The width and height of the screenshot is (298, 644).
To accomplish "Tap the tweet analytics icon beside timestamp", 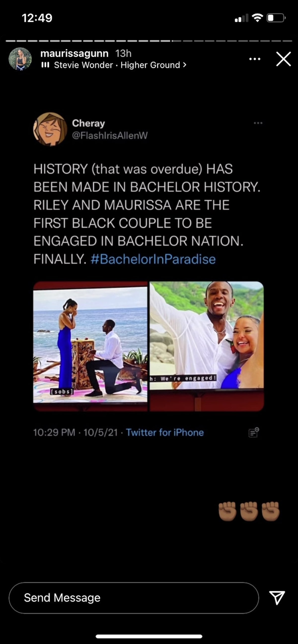I will (254, 432).
